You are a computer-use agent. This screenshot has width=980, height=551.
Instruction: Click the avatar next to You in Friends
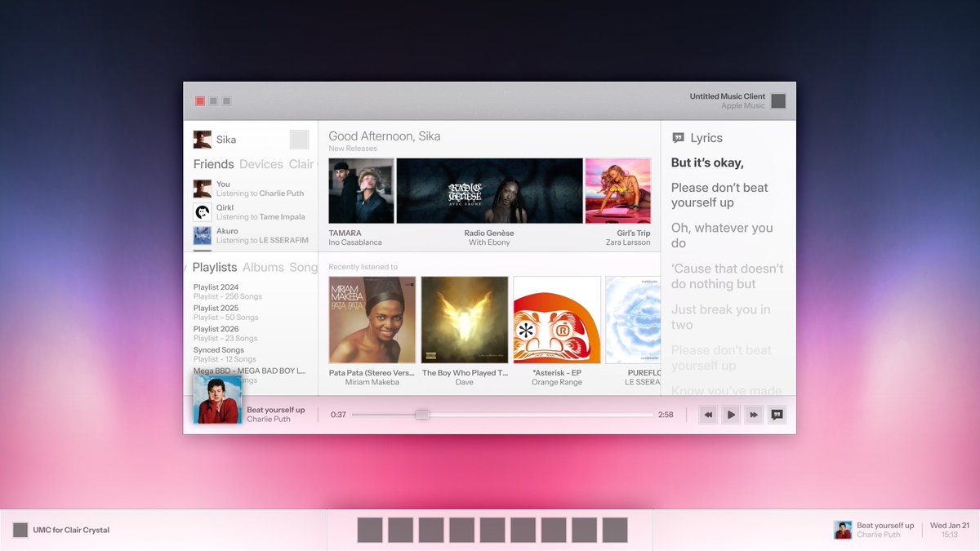point(203,189)
